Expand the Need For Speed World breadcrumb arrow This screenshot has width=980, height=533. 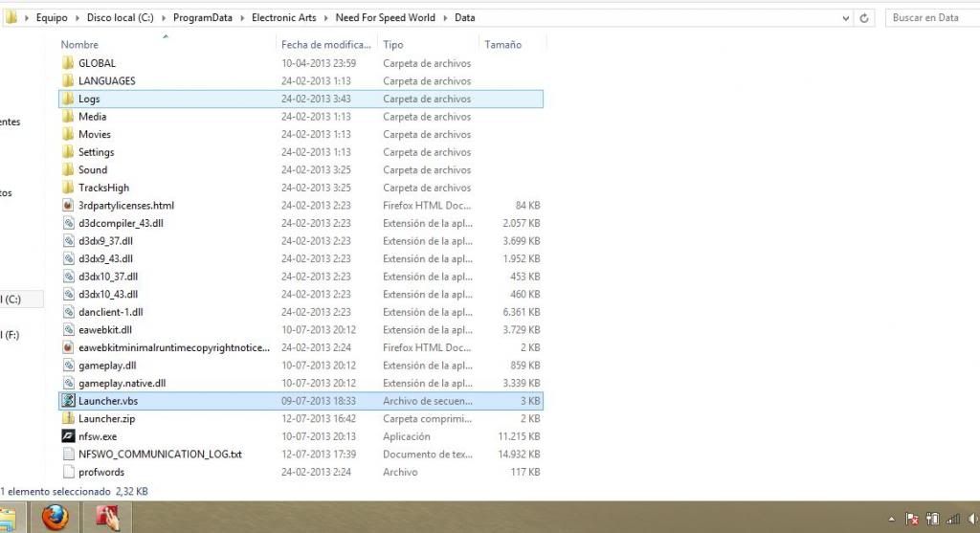(x=446, y=18)
